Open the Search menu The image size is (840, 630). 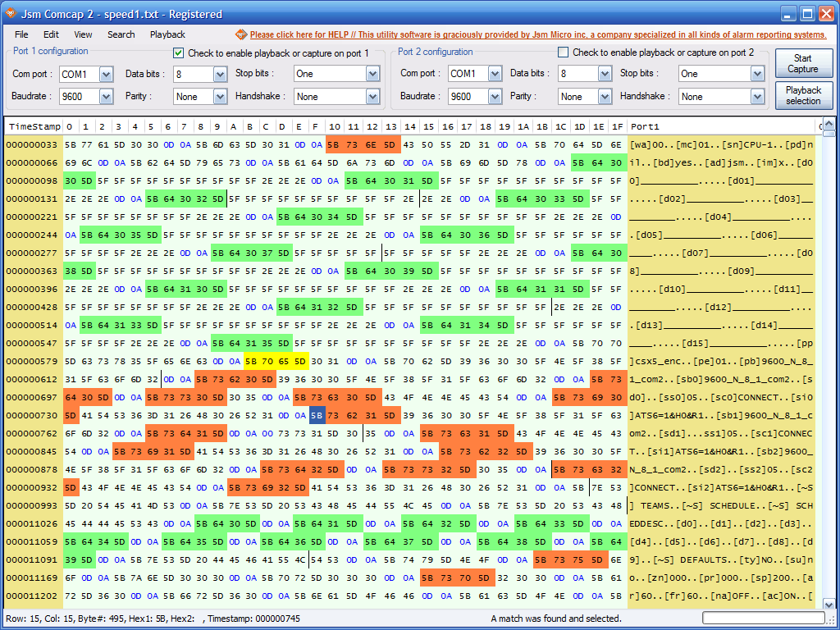(121, 34)
